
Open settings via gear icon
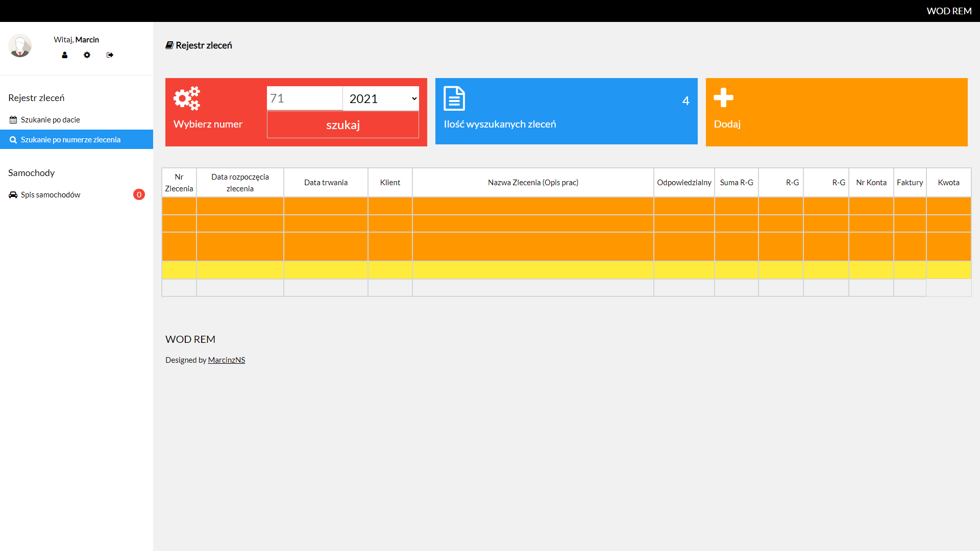pyautogui.click(x=87, y=55)
